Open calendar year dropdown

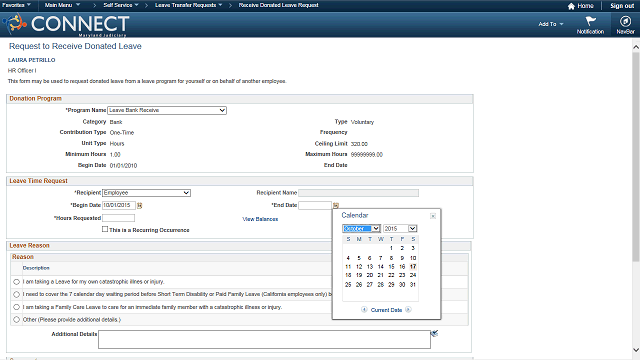400,229
